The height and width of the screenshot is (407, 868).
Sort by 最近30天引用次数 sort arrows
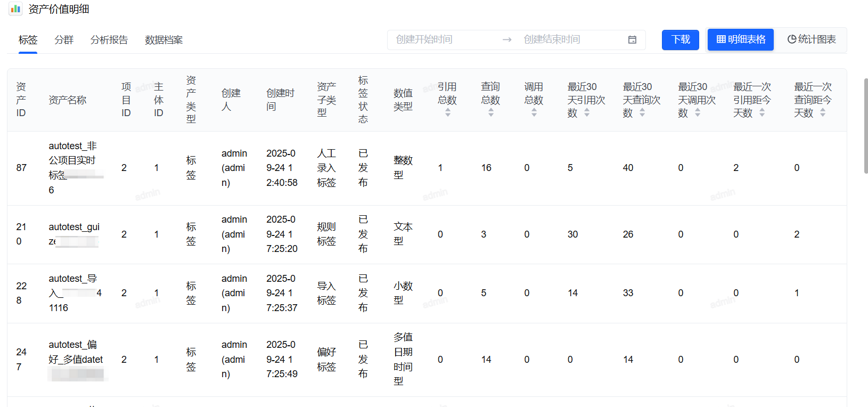pos(587,112)
